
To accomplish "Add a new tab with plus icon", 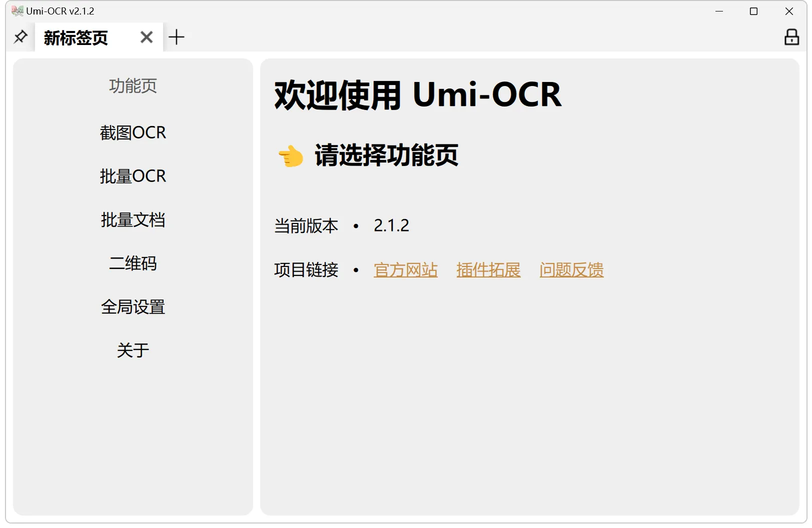I will pyautogui.click(x=177, y=37).
